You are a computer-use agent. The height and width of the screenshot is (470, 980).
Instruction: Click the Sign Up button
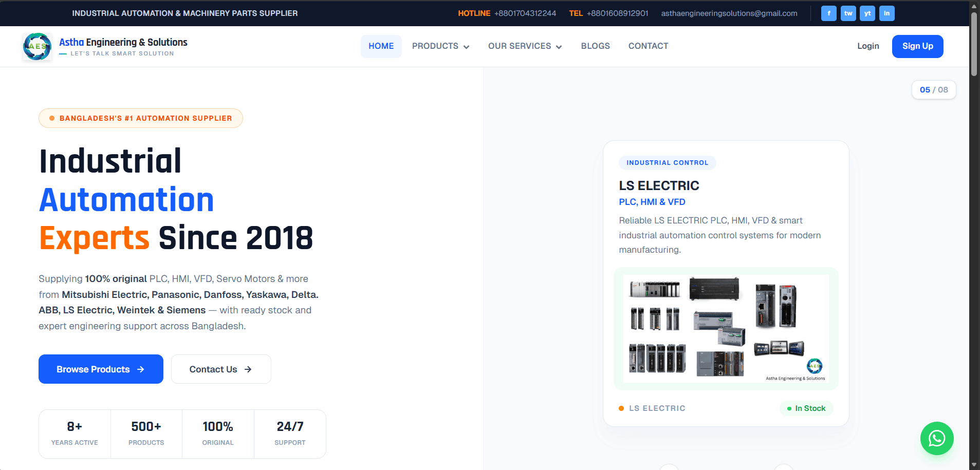917,46
